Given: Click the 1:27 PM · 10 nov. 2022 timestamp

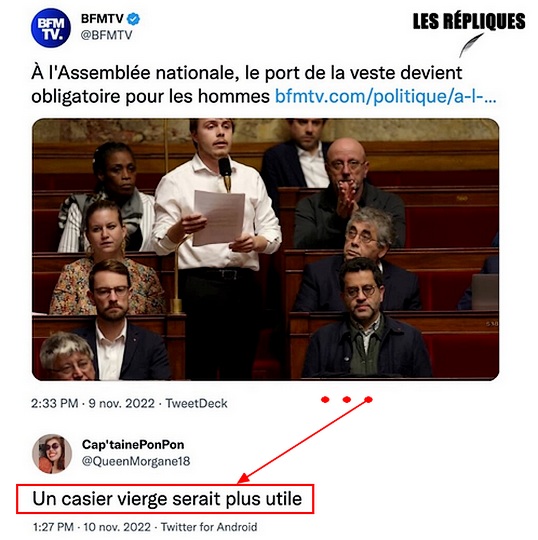Looking at the screenshot, I should point(92,527).
